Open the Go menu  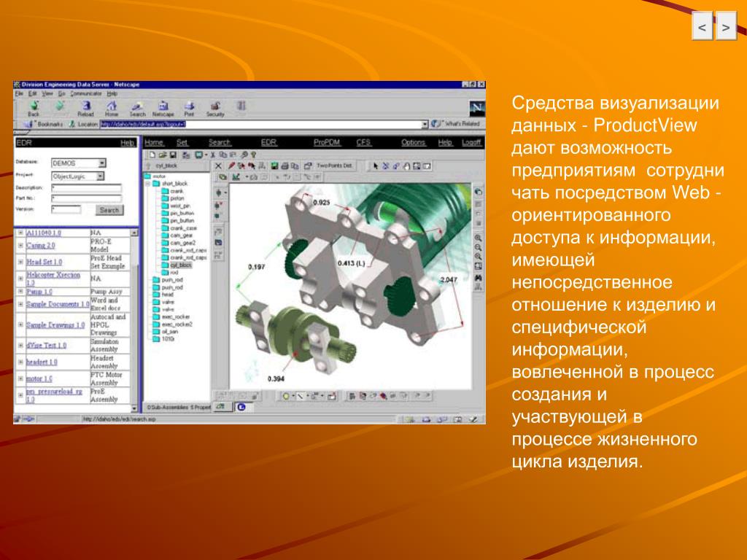click(x=61, y=94)
